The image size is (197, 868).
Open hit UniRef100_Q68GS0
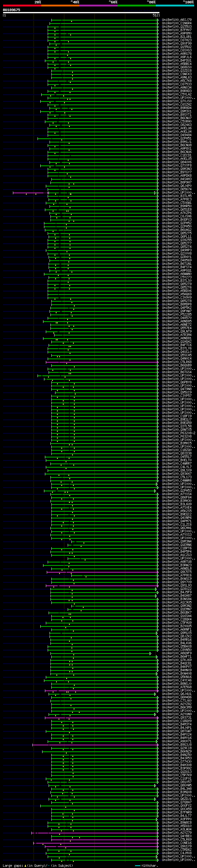click(x=177, y=67)
